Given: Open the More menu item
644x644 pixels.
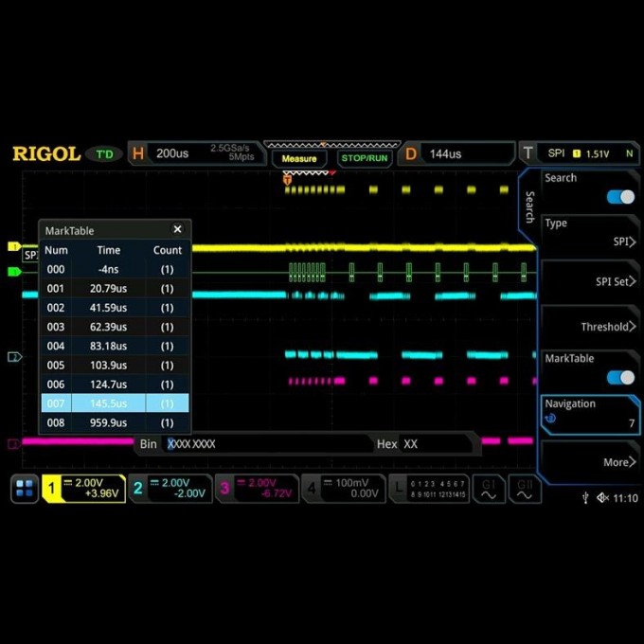Looking at the screenshot, I should coord(590,462).
